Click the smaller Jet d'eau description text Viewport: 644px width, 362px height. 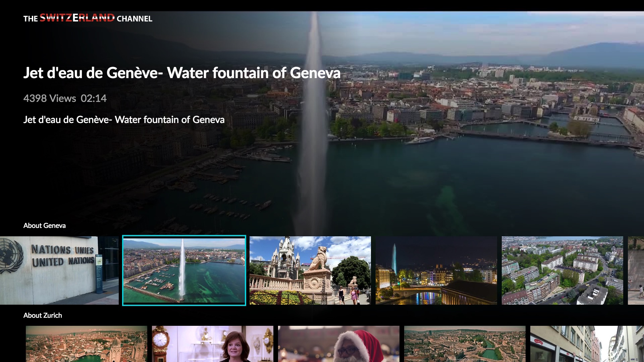coord(124,120)
